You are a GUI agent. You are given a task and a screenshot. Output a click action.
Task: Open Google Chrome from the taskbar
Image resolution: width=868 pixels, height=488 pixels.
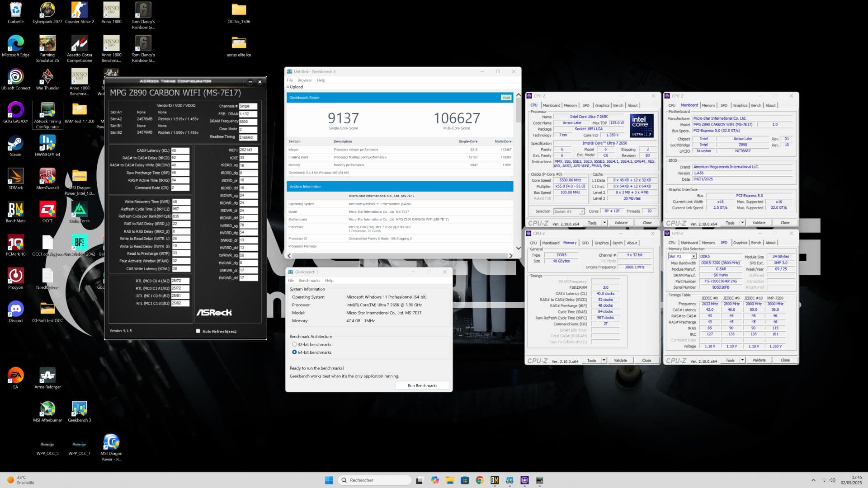click(x=480, y=480)
